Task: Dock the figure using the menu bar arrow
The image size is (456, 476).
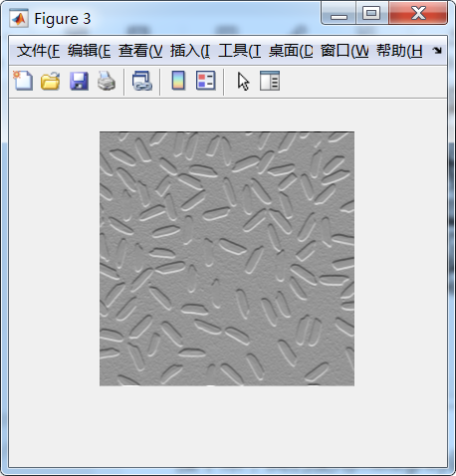Action: coord(437,51)
